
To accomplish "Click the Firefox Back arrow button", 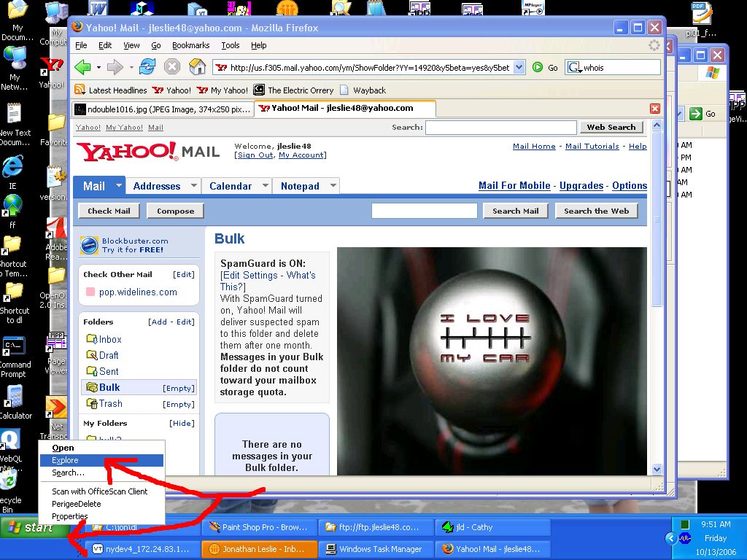I will [83, 67].
